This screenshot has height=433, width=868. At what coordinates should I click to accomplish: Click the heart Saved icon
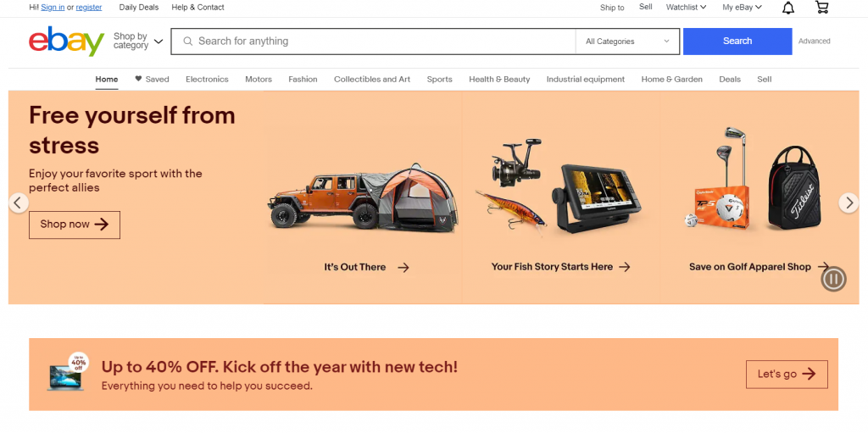pos(138,79)
